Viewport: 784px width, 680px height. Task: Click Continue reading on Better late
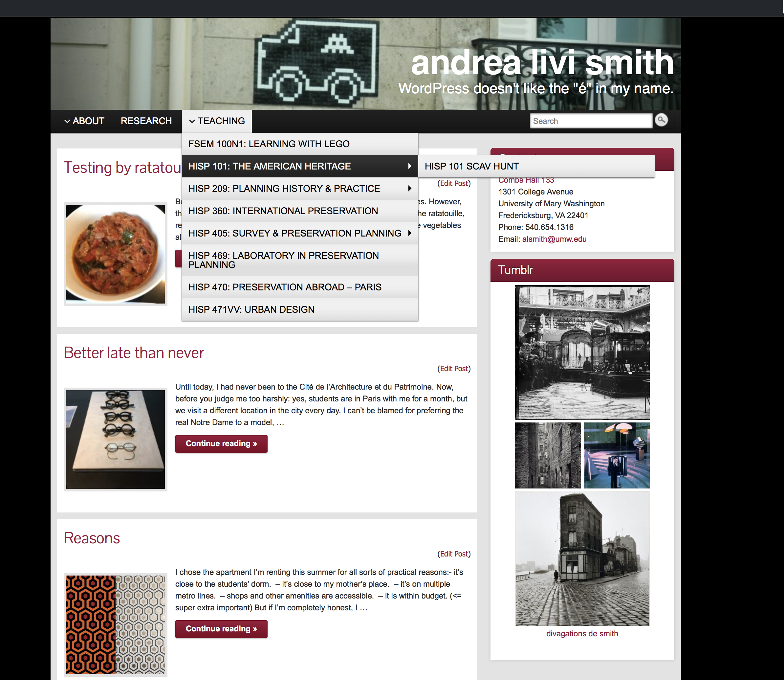(x=221, y=443)
